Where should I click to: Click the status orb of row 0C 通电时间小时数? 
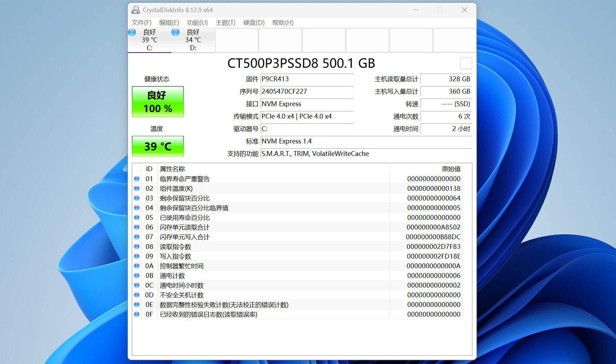(137, 285)
